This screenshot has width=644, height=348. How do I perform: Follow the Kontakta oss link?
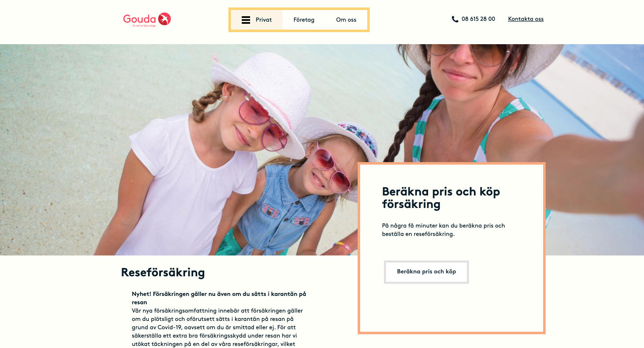coord(526,19)
